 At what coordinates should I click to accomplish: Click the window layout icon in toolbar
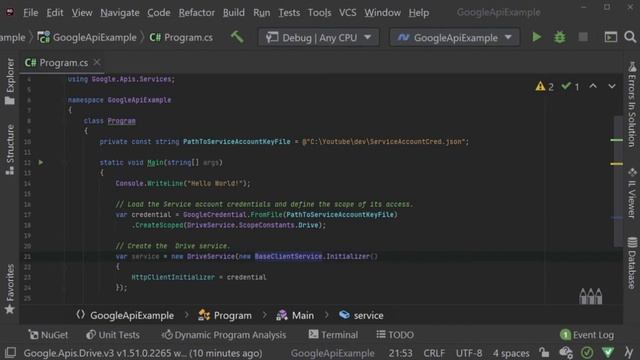pos(611,37)
